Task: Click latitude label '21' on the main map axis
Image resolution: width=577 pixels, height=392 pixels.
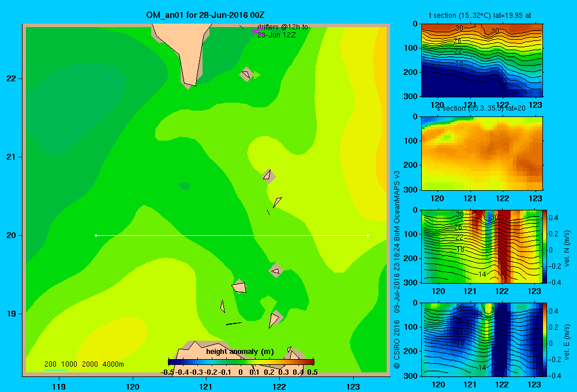Action: point(12,157)
